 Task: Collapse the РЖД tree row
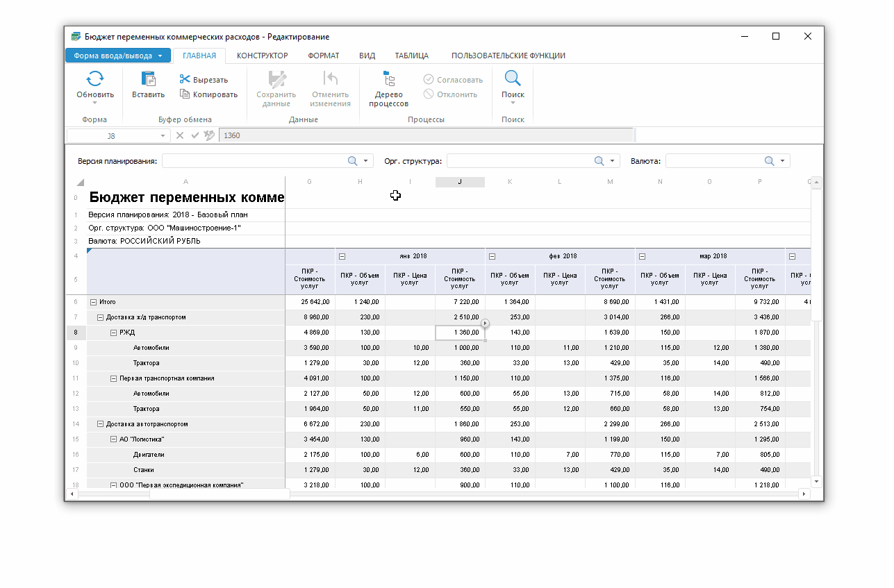tap(113, 333)
